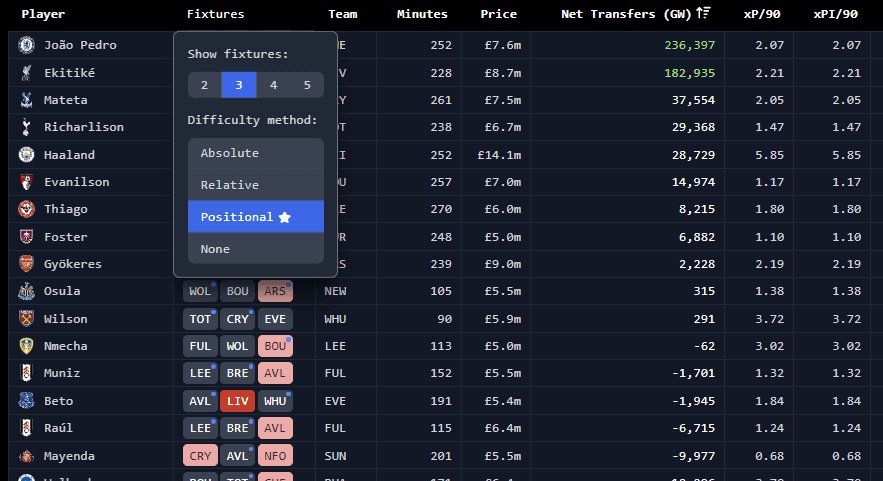Sort by the Minutes column header
Viewport: 883px width, 481px height.
coord(422,14)
